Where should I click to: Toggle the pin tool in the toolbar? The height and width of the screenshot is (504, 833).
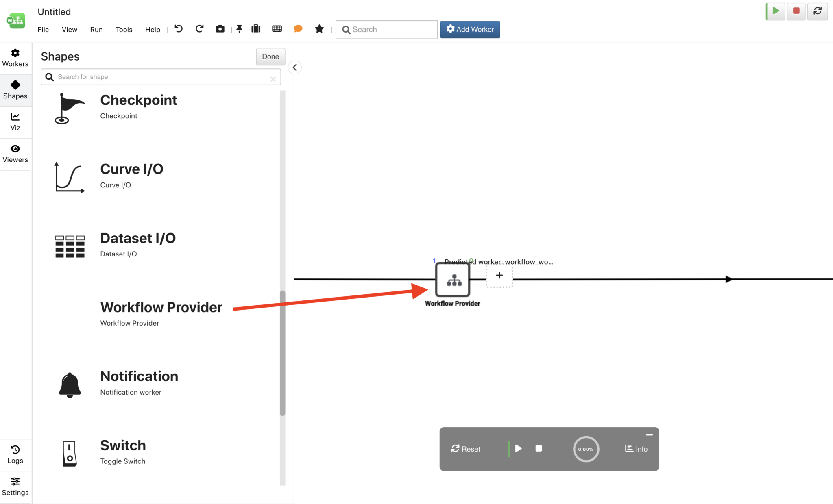(x=240, y=29)
